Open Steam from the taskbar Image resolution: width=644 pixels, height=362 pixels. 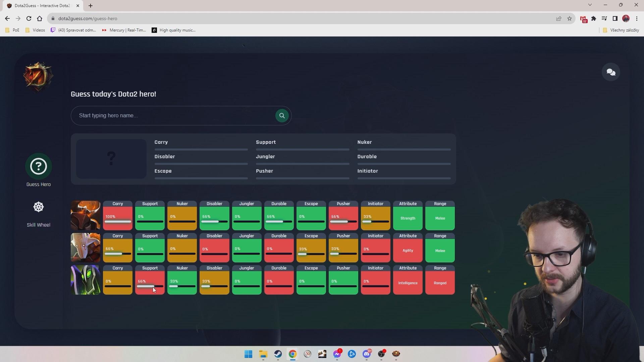click(x=278, y=354)
